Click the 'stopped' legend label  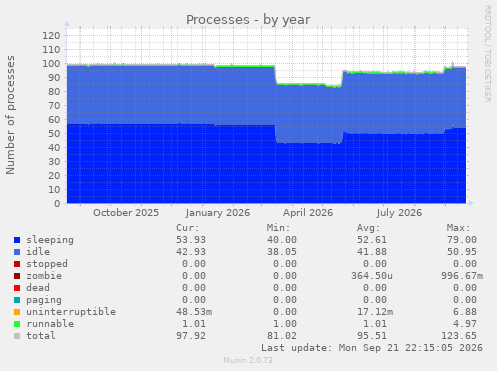point(47,264)
